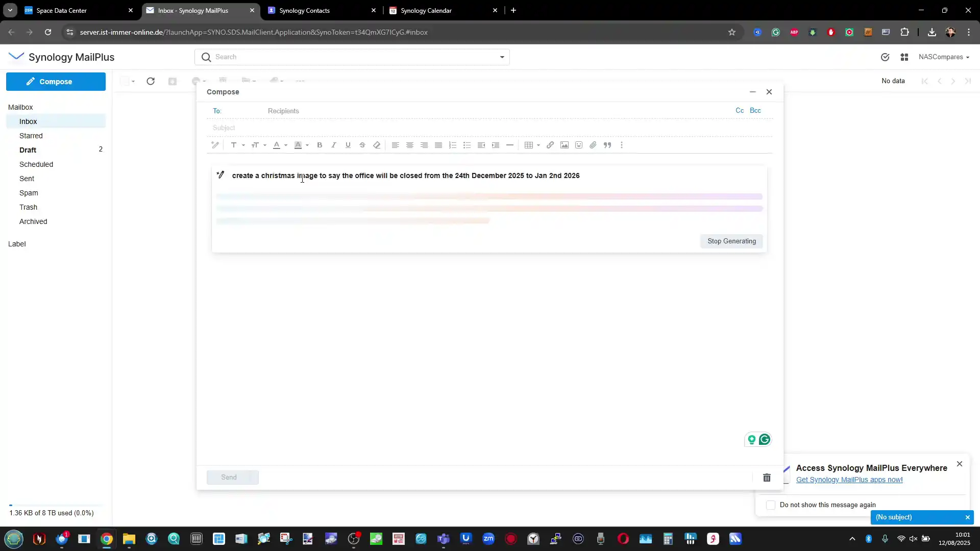Open the Trash mailbox folder
Viewport: 980px width, 551px height.
pos(56,207)
